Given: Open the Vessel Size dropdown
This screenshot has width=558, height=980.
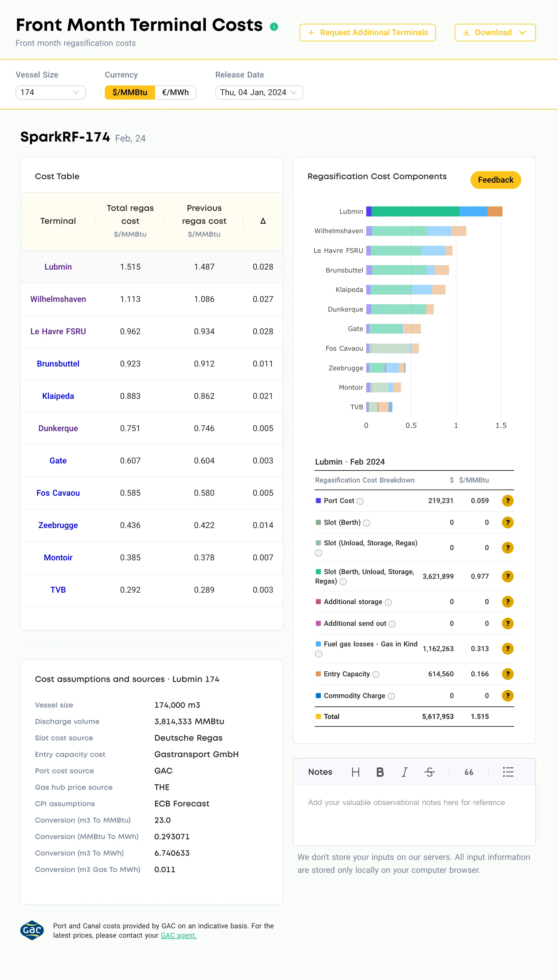Looking at the screenshot, I should [x=51, y=92].
